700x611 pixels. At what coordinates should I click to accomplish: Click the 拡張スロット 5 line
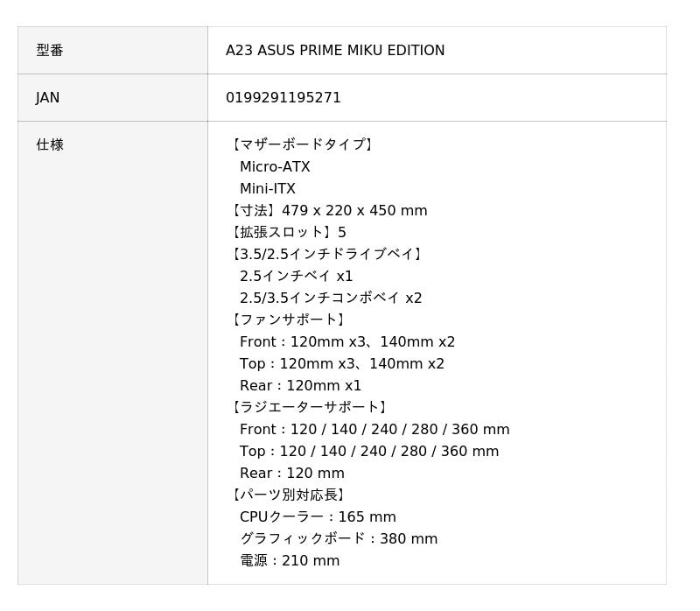click(288, 233)
